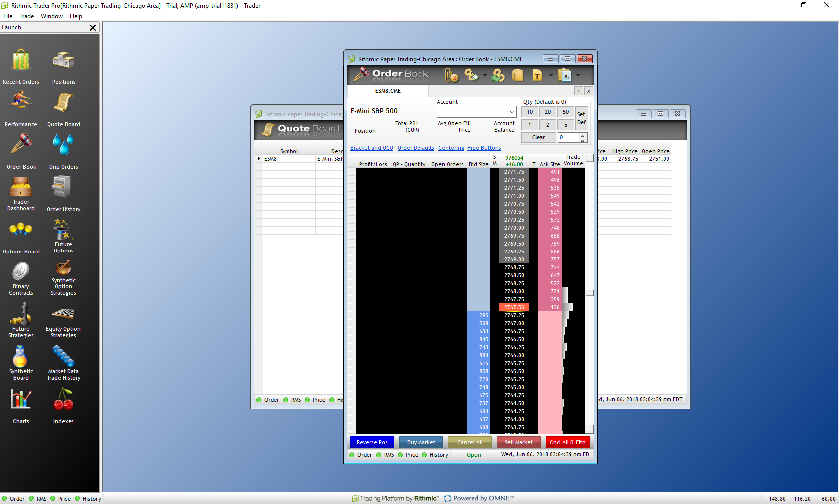The height and width of the screenshot is (504, 839).
Task: Click the Hide Buttons link
Action: point(484,148)
